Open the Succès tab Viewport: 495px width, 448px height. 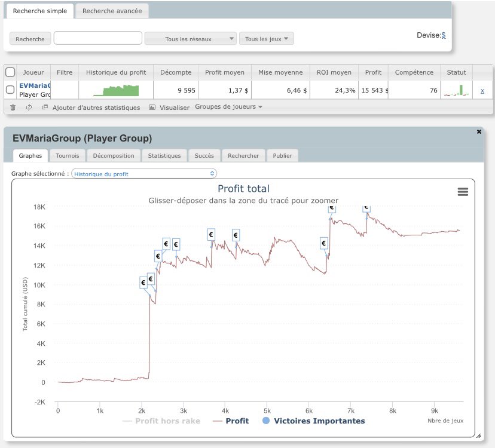(x=204, y=155)
